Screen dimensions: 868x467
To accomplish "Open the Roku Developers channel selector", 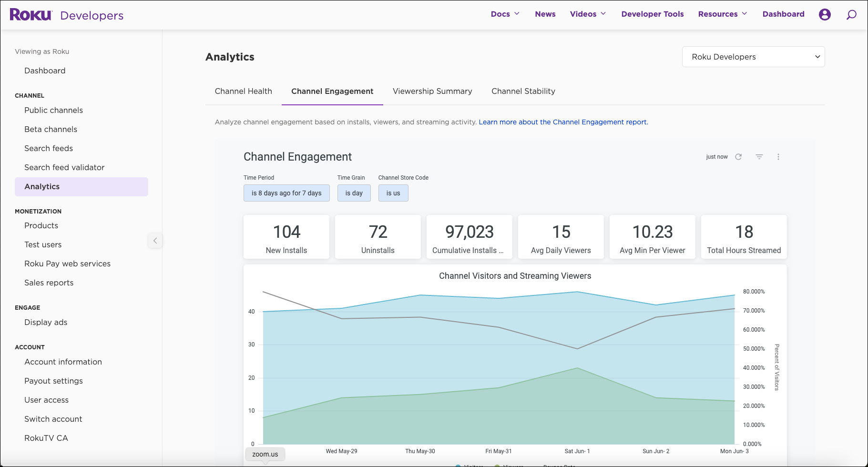I will tap(753, 57).
